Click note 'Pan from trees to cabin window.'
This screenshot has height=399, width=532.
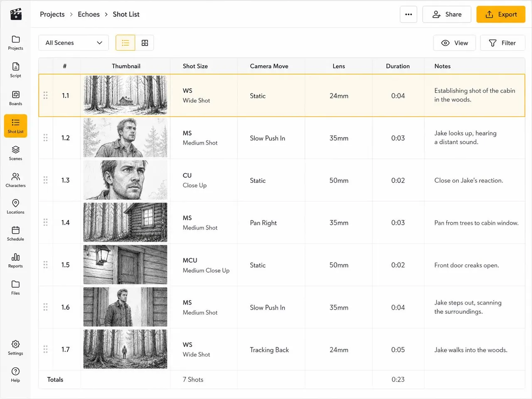476,223
